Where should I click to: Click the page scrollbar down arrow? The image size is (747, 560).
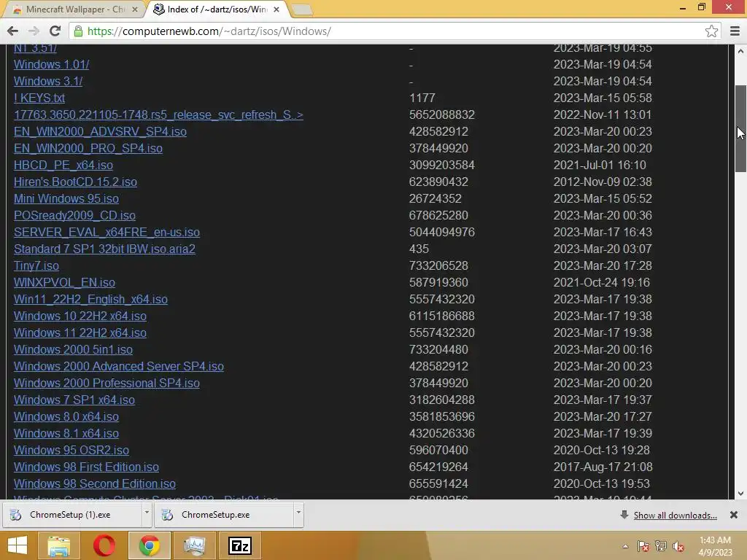[740, 494]
